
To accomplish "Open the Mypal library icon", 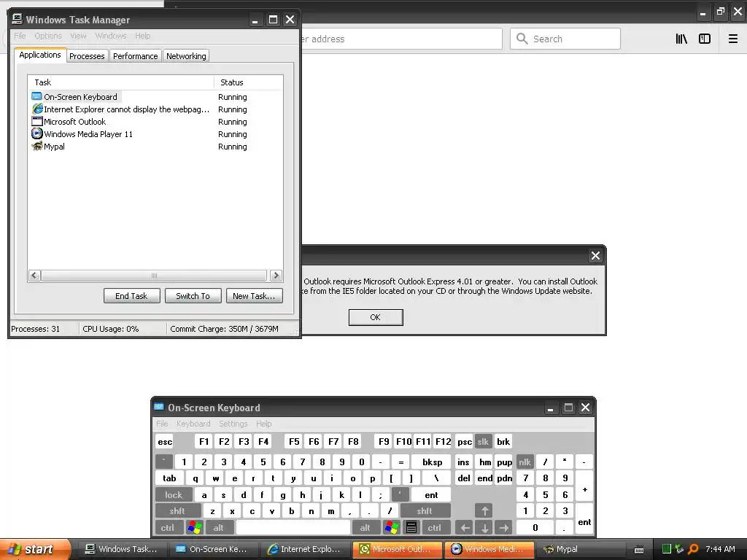I will tap(681, 39).
